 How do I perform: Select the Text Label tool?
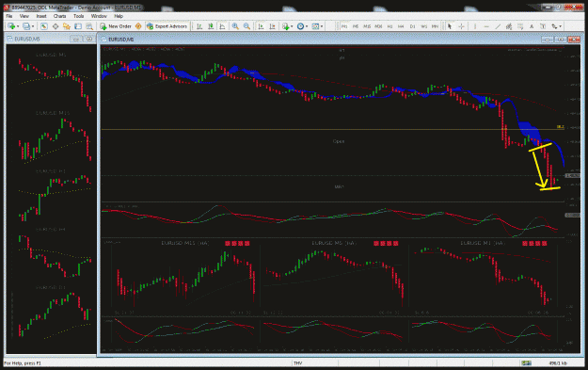point(543,26)
